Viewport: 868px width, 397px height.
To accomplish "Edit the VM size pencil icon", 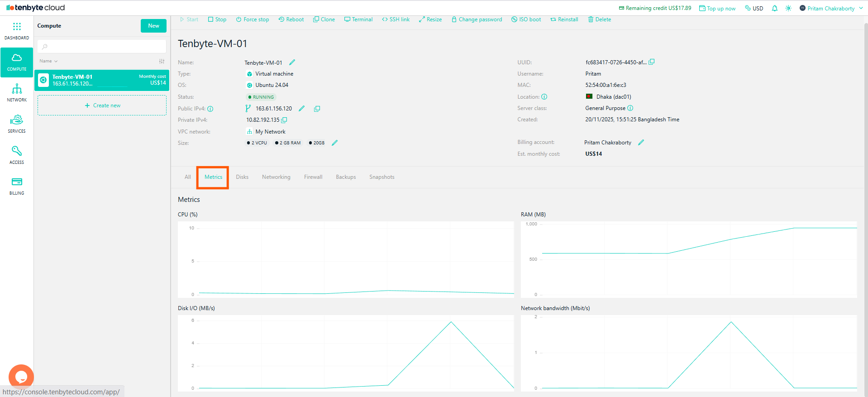I will (335, 143).
